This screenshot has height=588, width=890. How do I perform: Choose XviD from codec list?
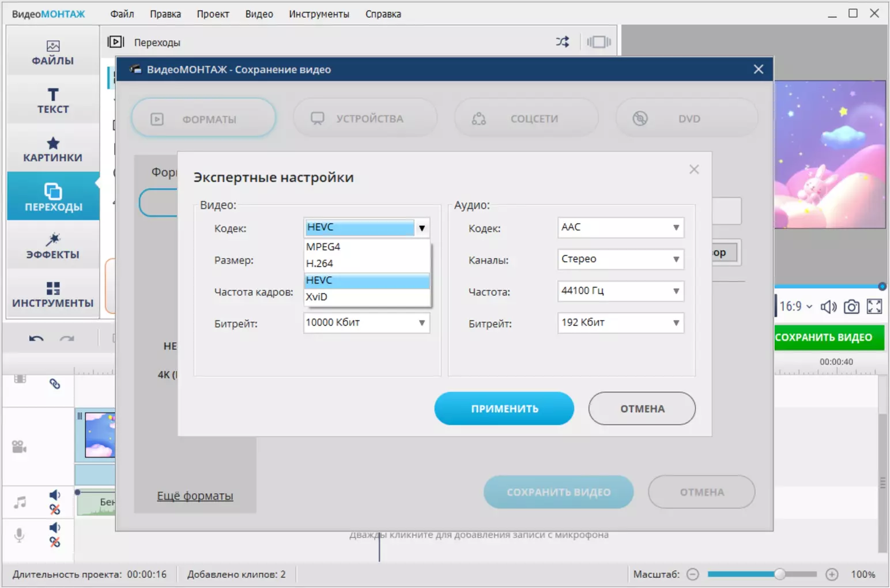(367, 297)
